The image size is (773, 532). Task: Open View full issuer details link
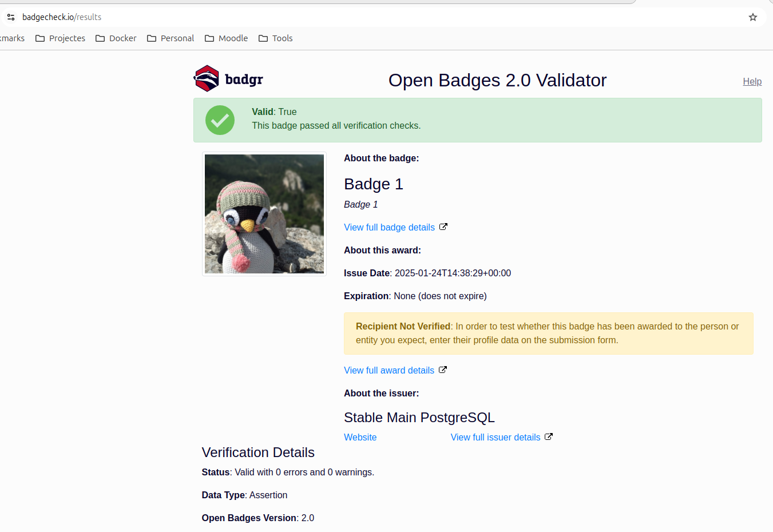click(495, 437)
